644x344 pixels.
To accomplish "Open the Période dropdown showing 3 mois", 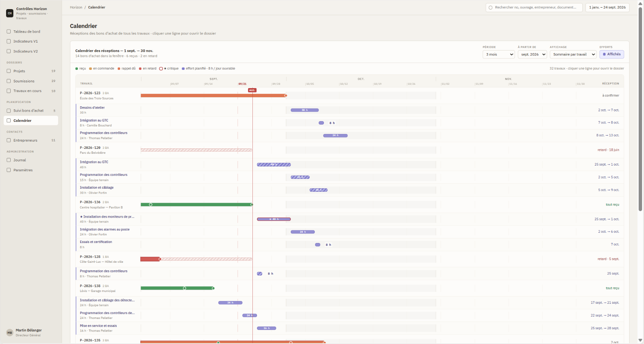I will coord(499,54).
